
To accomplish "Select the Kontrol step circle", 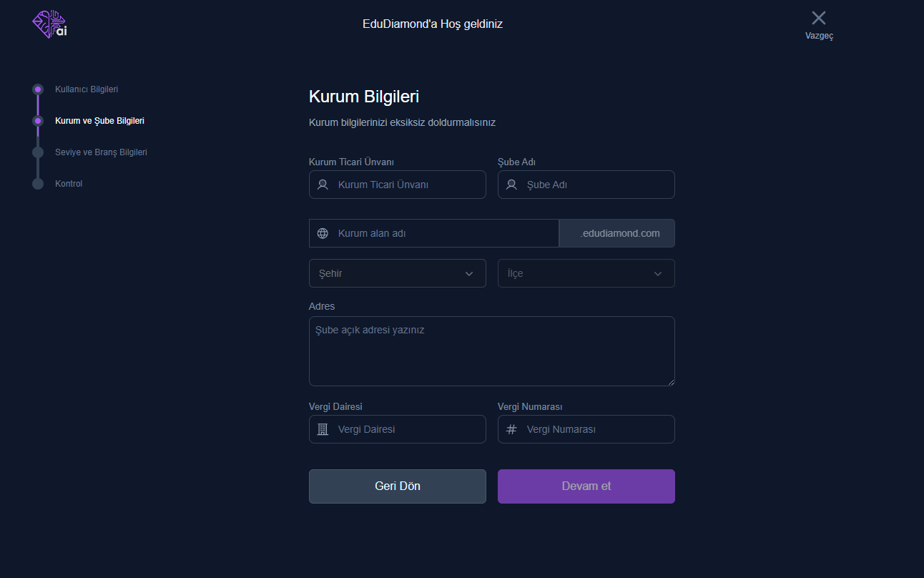I will [38, 184].
